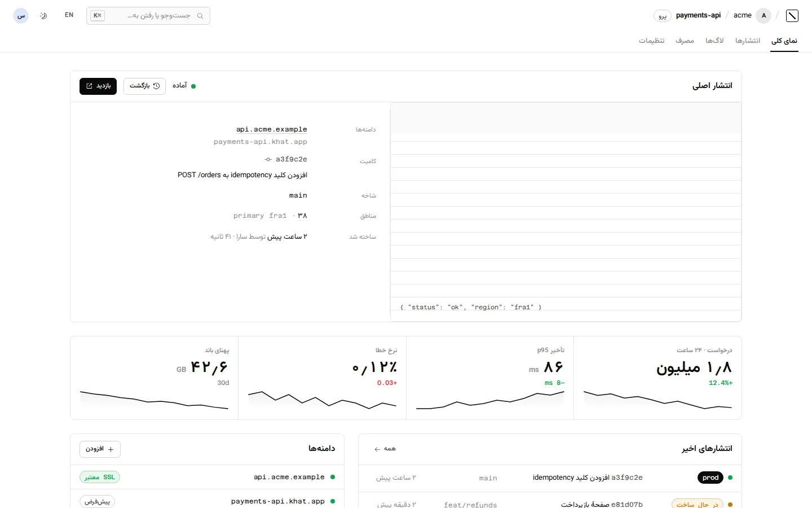Open the acme team breadcrumb
This screenshot has width=812, height=508.
pyautogui.click(x=742, y=15)
